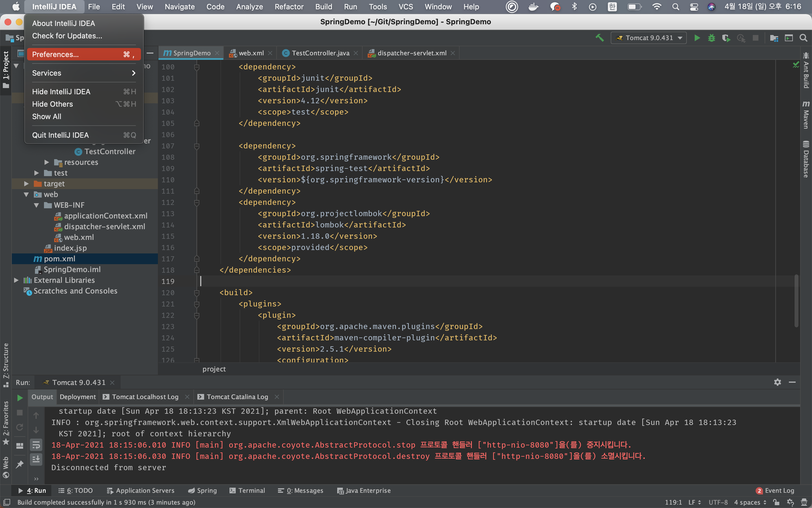Click the restore layout icon in Run panel
812x508 pixels.
point(20,446)
